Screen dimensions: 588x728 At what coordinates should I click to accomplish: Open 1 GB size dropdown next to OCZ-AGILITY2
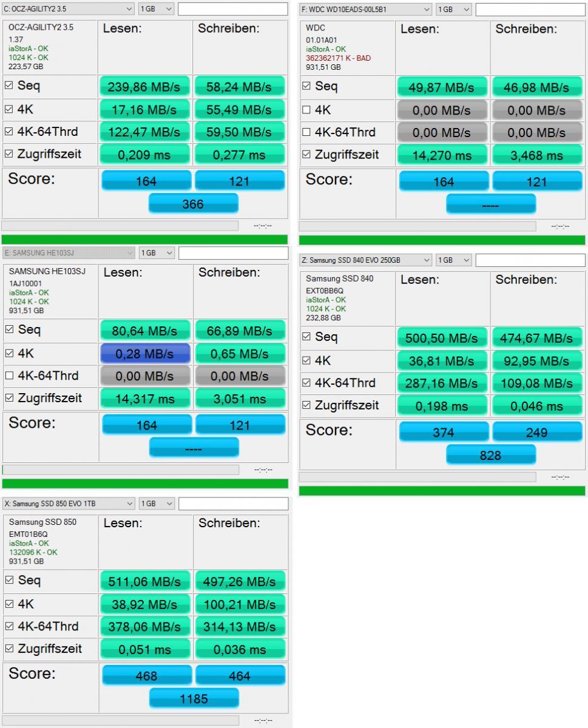[156, 9]
